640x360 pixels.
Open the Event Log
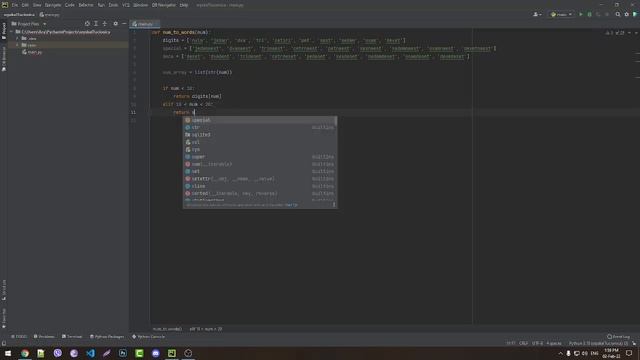coord(619,337)
